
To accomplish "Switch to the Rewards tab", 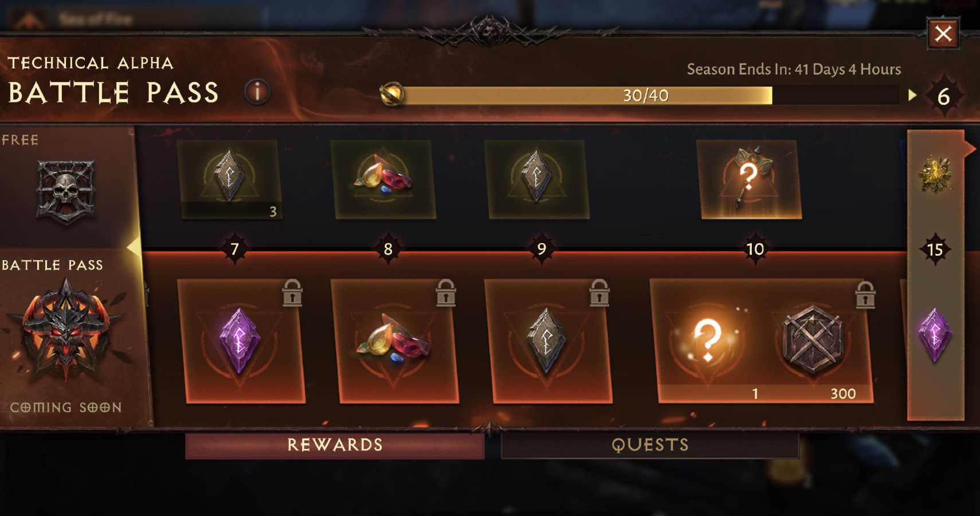I will tap(335, 445).
